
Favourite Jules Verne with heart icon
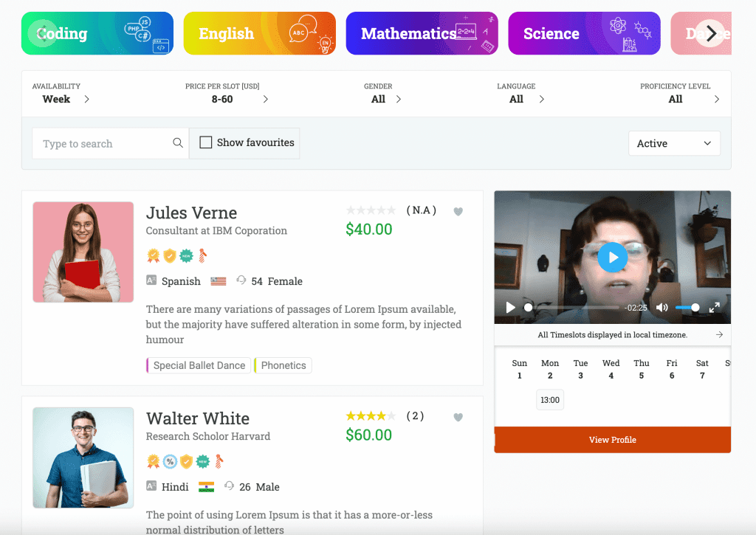[458, 211]
